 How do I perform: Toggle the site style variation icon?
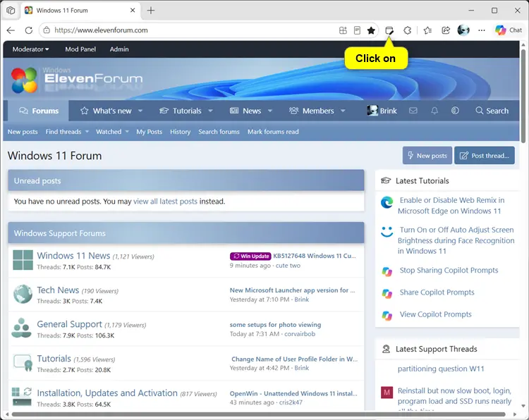point(455,111)
